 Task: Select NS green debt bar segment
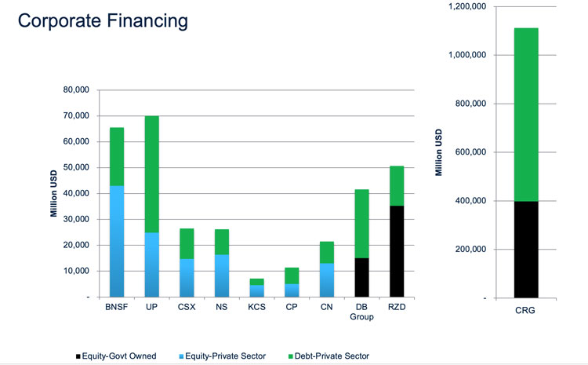[222, 242]
